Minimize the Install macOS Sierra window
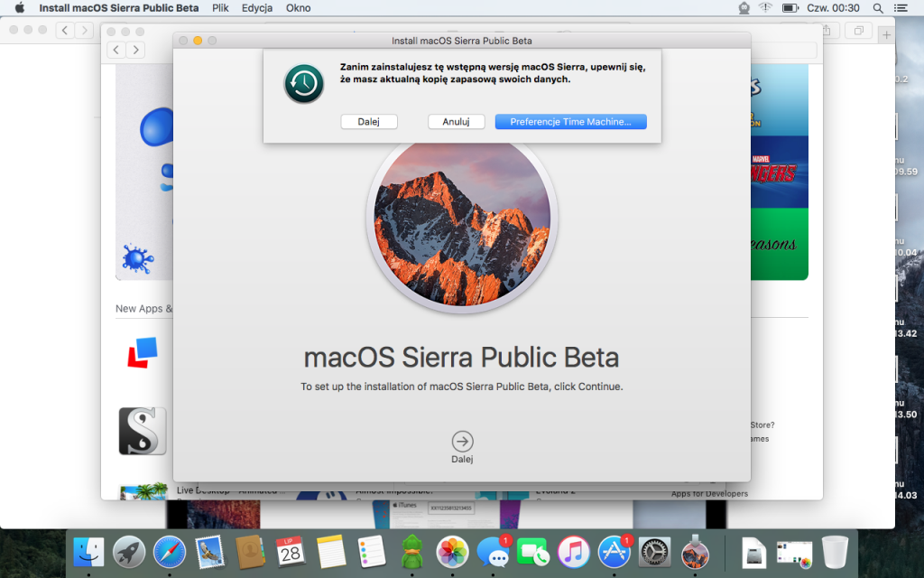The width and height of the screenshot is (924, 578). [198, 40]
